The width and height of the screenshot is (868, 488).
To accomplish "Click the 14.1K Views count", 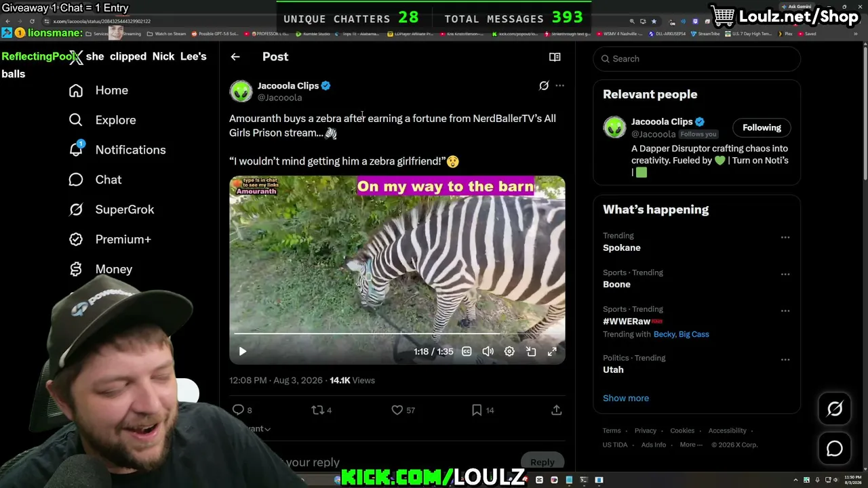I will [x=352, y=380].
